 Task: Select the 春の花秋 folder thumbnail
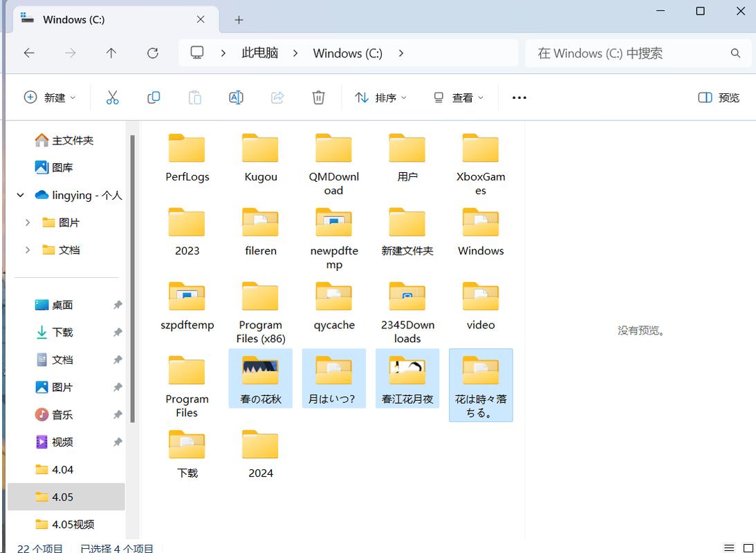pos(260,379)
